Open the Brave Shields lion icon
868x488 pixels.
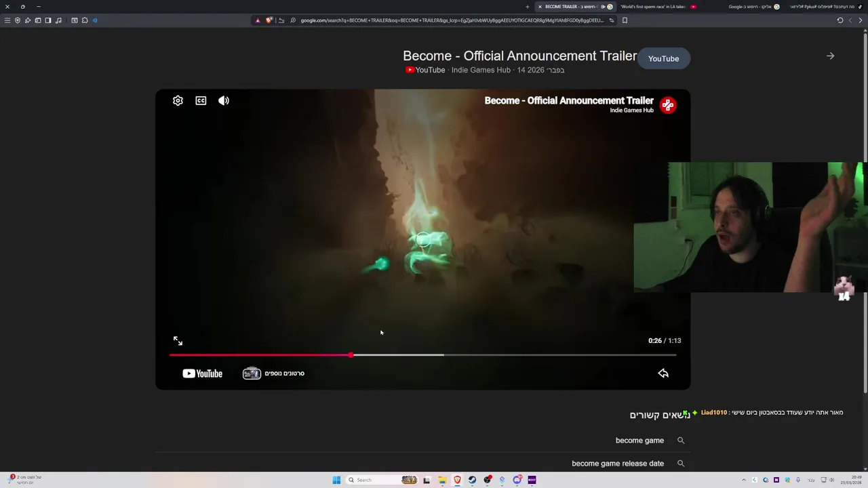click(269, 20)
